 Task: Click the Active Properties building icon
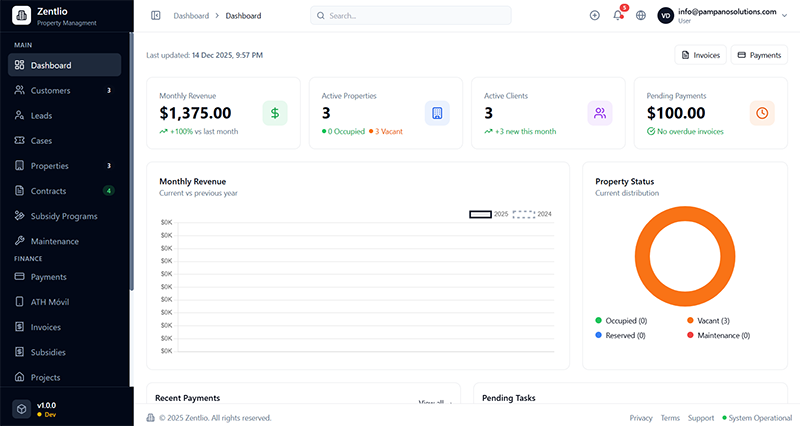pyautogui.click(x=437, y=113)
